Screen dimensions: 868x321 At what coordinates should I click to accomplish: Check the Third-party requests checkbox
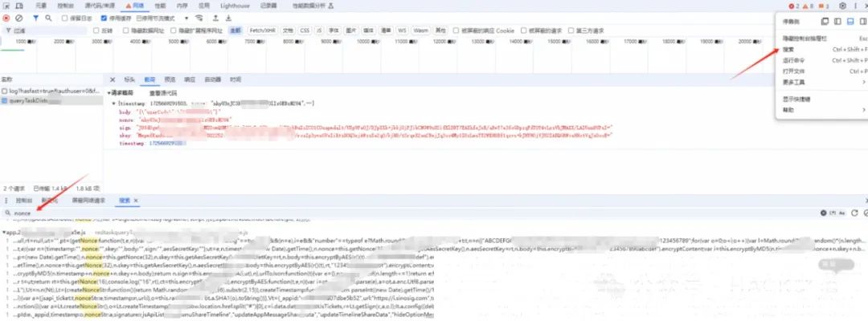pyautogui.click(x=571, y=30)
